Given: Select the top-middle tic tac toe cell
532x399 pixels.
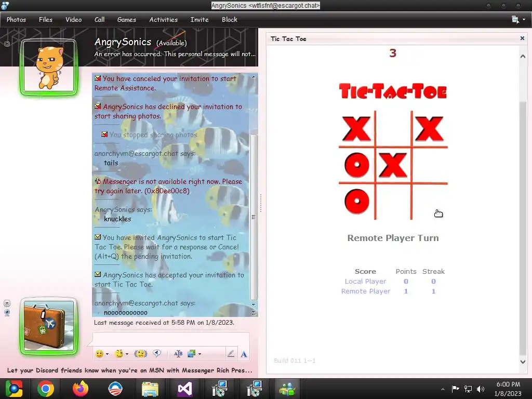Looking at the screenshot, I should click(393, 129).
